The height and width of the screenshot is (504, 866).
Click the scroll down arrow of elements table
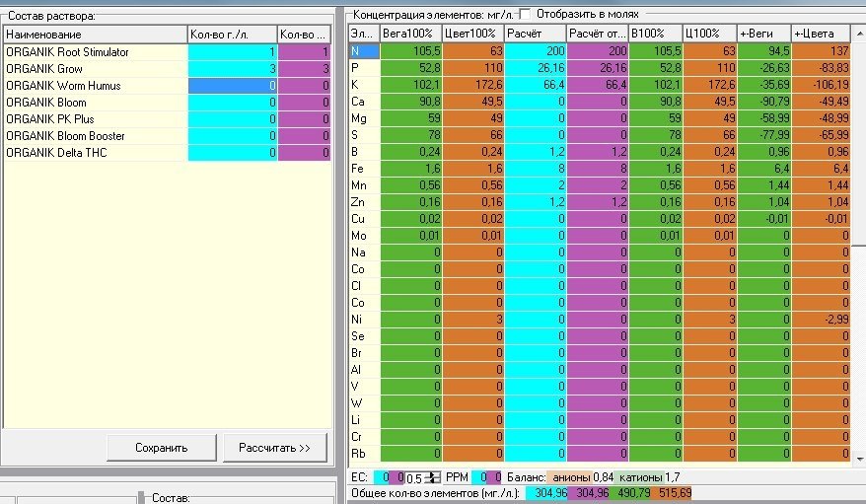[859, 459]
